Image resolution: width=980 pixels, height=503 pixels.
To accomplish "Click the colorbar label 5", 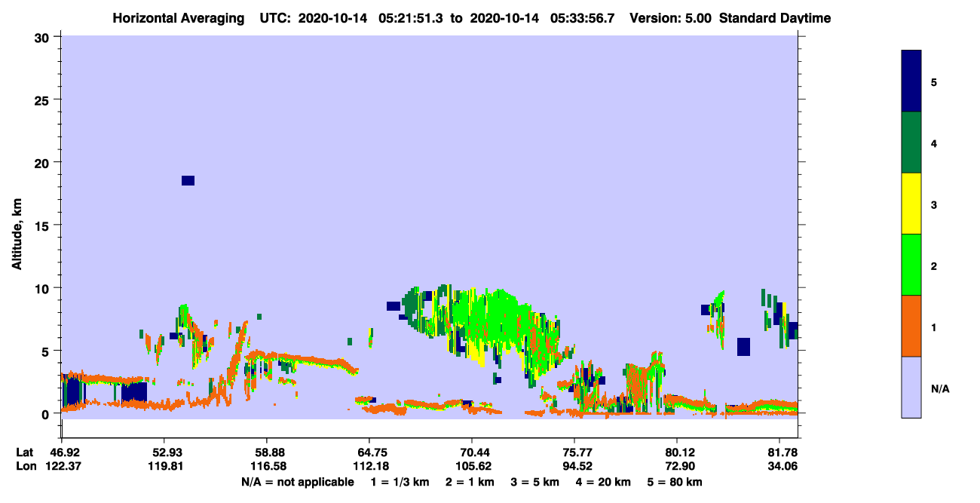I will coord(934,81).
